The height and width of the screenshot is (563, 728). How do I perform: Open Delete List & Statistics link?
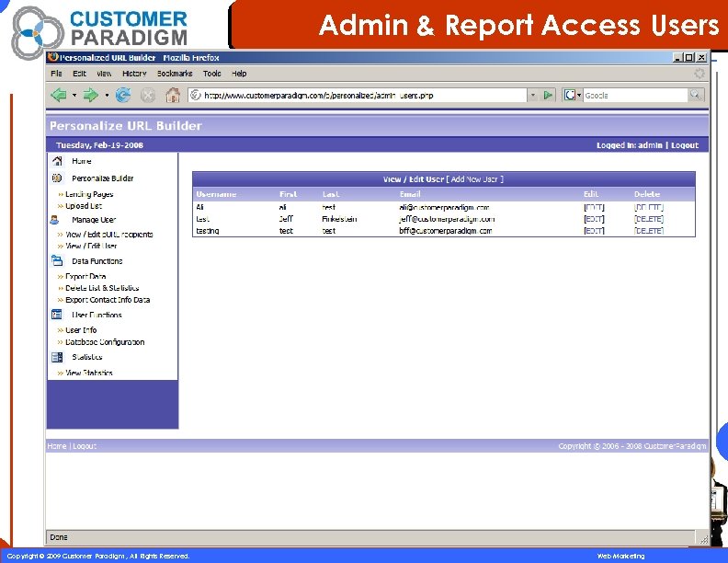click(102, 288)
